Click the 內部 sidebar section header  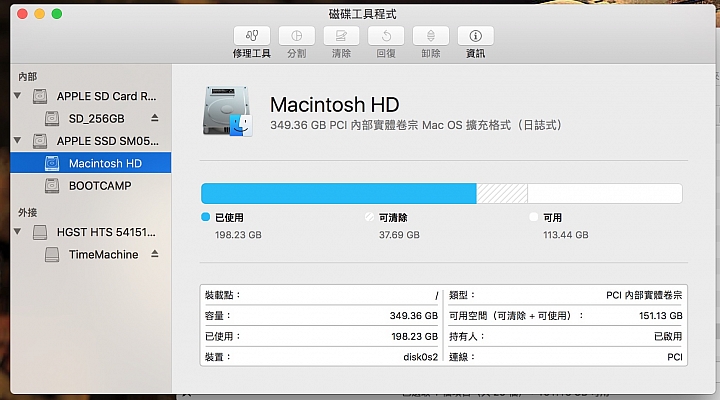[28, 76]
